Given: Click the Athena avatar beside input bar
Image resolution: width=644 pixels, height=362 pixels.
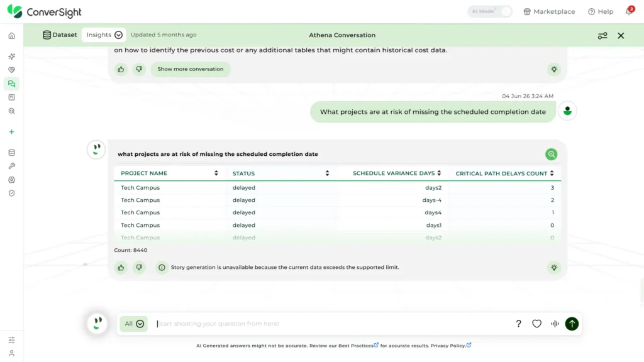Looking at the screenshot, I should tap(97, 324).
